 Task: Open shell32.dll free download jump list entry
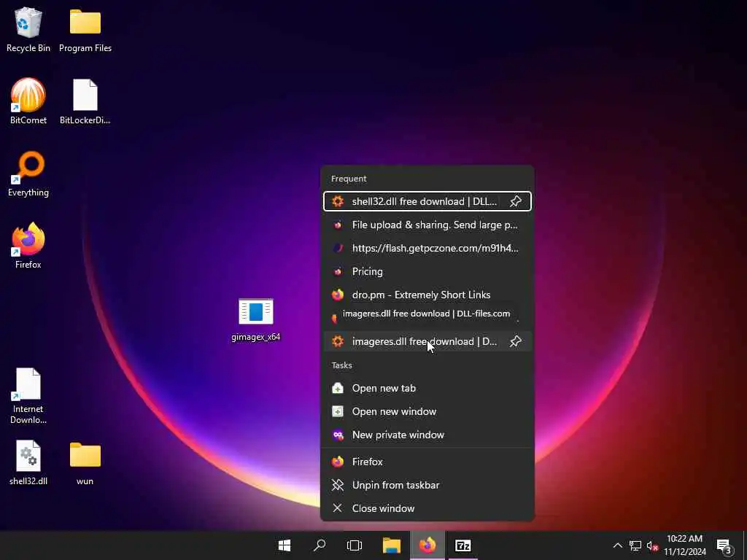tap(427, 201)
